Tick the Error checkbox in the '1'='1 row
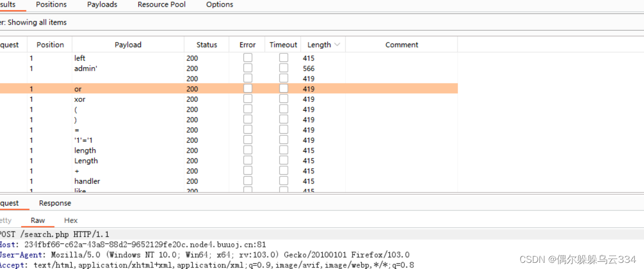Screen dimensions: 644x269 point(248,140)
